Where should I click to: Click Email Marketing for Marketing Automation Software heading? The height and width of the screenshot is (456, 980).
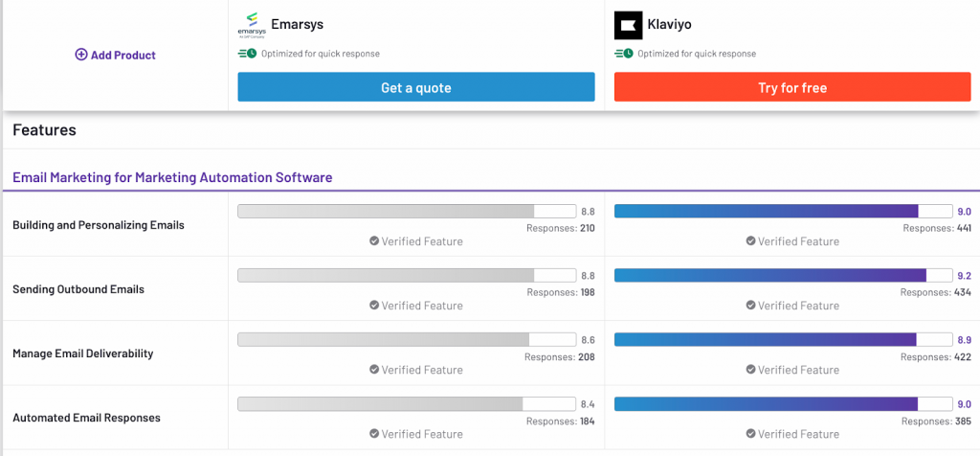pyautogui.click(x=172, y=177)
